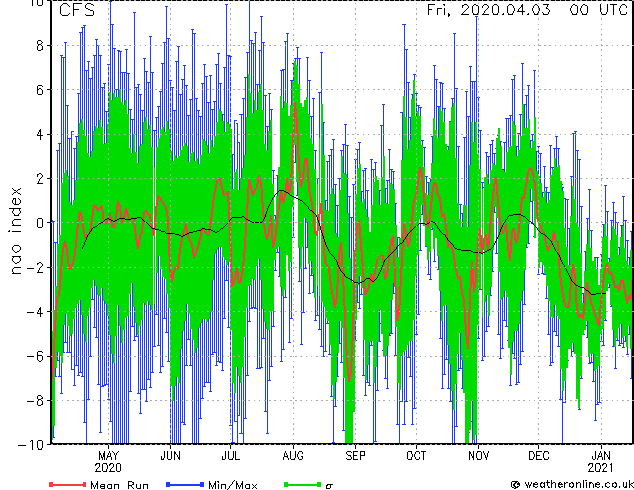Click the JUN axis label
The height and width of the screenshot is (490, 634).
pyautogui.click(x=170, y=456)
